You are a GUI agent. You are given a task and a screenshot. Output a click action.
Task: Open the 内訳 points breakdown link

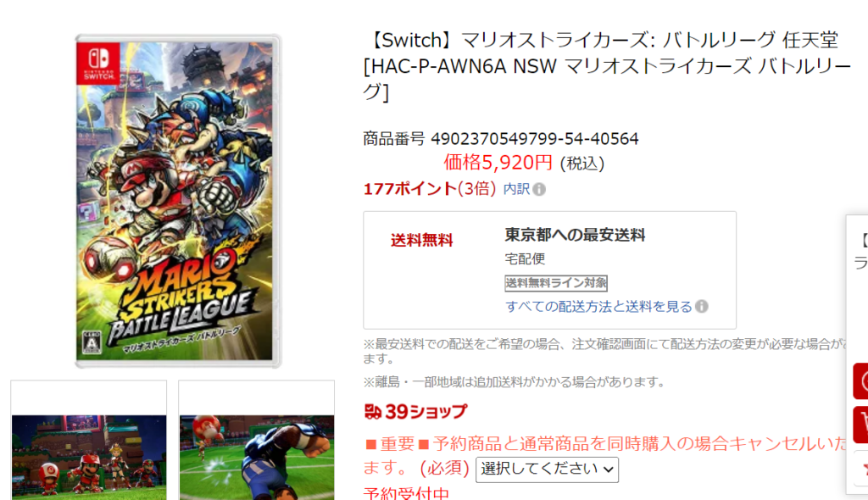(516, 189)
